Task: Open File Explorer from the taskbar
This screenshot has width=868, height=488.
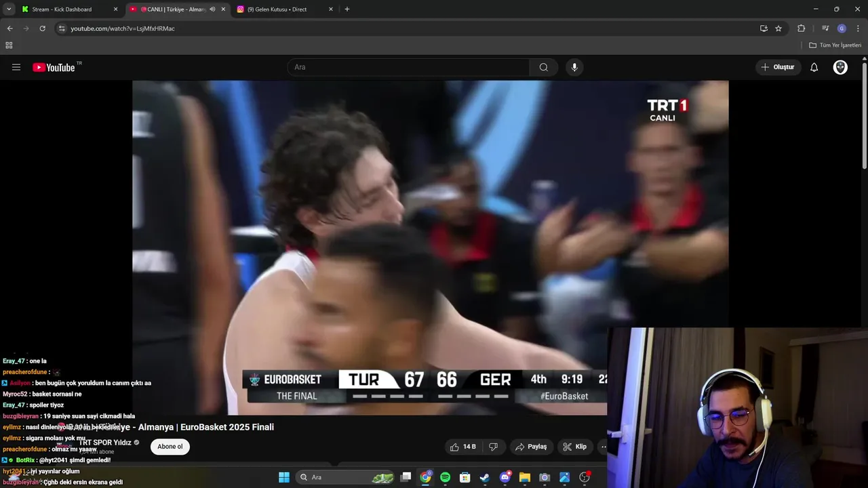Action: 524,477
